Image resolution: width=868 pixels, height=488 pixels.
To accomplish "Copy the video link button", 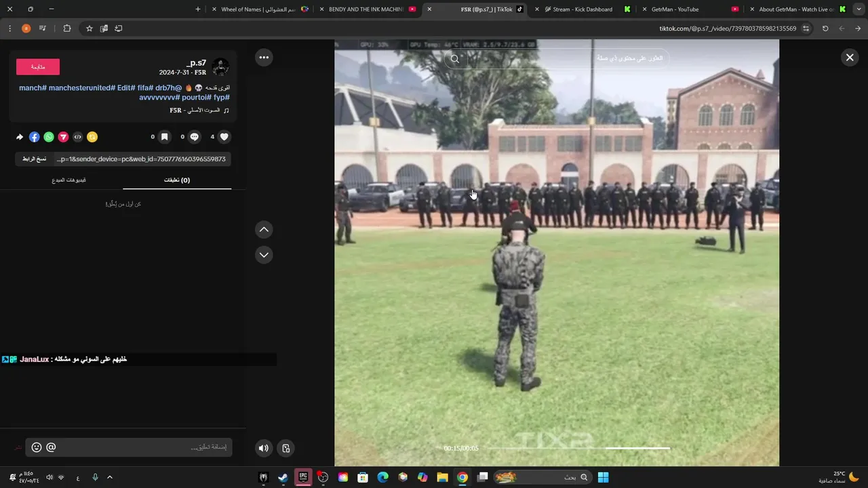I will (x=34, y=159).
